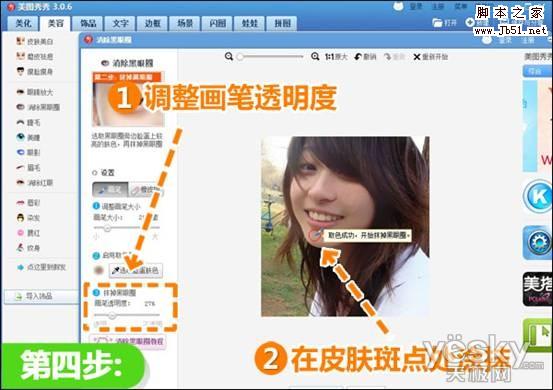Screen dimensions: 553x390
Task: Click the 导入饰品 import button
Action: (x=41, y=296)
